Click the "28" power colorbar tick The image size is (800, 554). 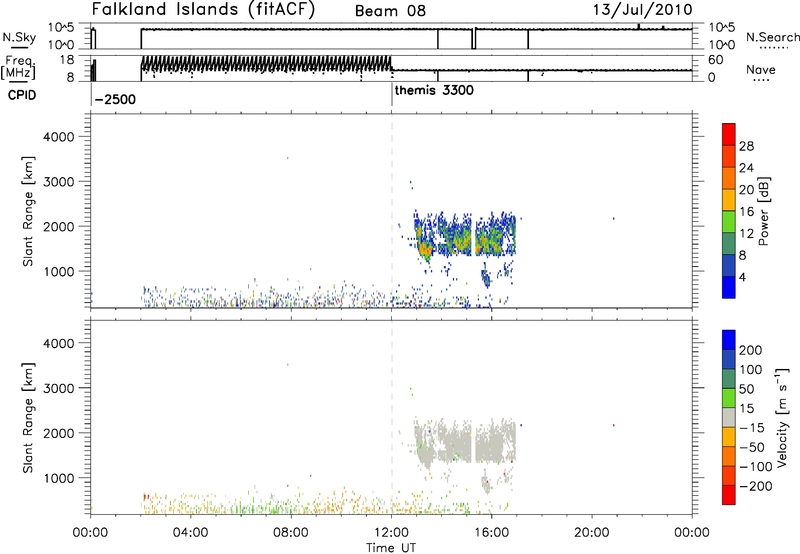[x=746, y=146]
